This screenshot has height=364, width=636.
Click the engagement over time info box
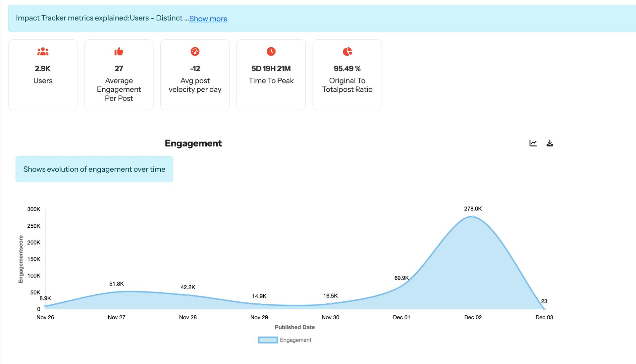[94, 169]
